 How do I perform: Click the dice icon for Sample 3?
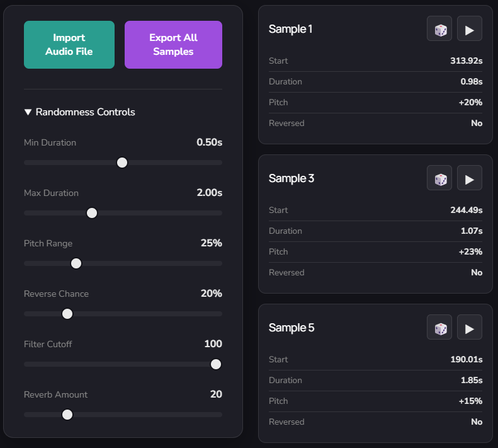click(x=439, y=178)
